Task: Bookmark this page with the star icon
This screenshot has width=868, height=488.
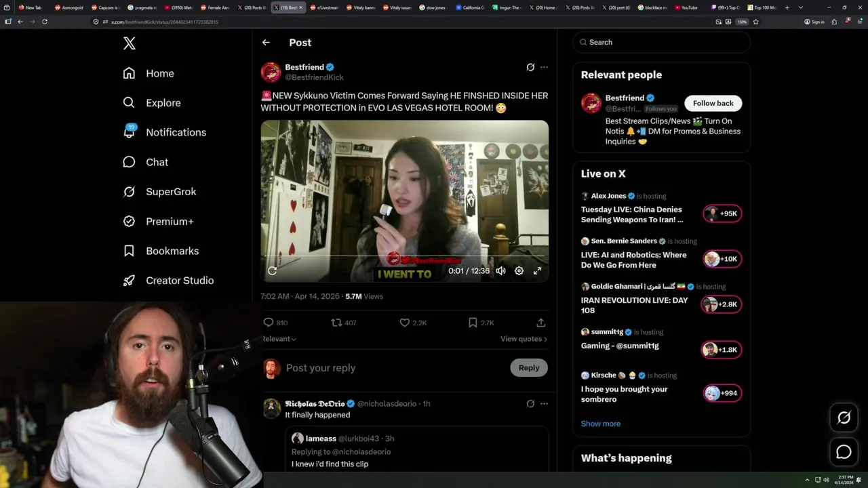Action: coord(755,22)
